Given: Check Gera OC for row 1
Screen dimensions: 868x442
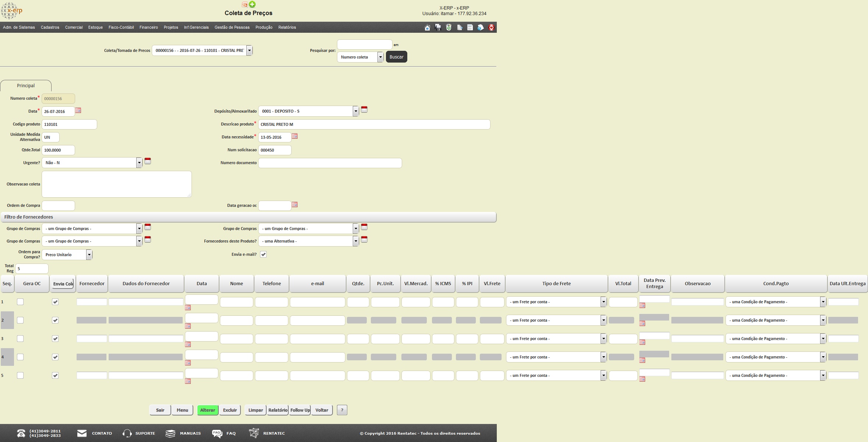Looking at the screenshot, I should [20, 302].
